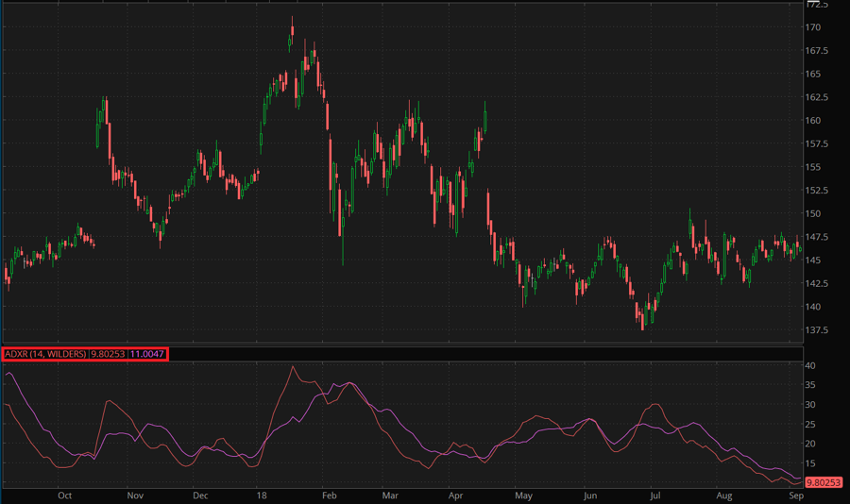This screenshot has height=504, width=850.
Task: Select the Nov label on time axis
Action: point(134,495)
